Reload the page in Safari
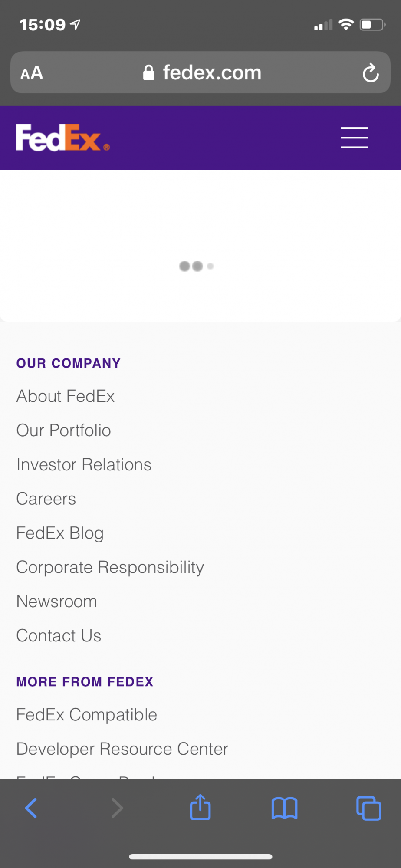 (x=370, y=73)
